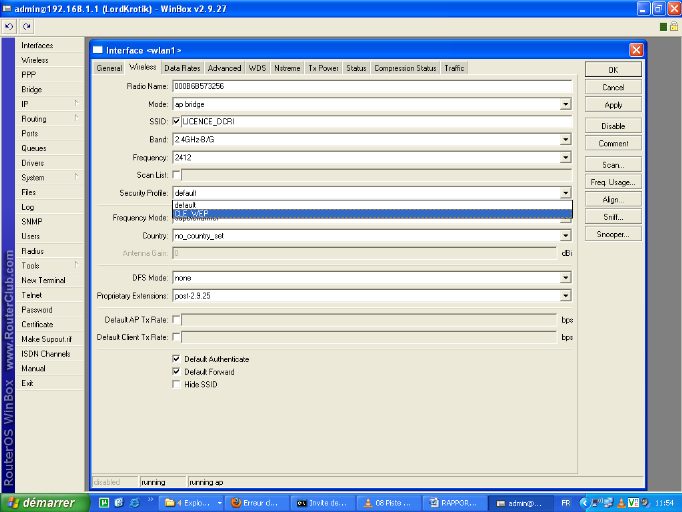Enable the Default Client Tx Rate checkbox
The width and height of the screenshot is (682, 512).
176,337
